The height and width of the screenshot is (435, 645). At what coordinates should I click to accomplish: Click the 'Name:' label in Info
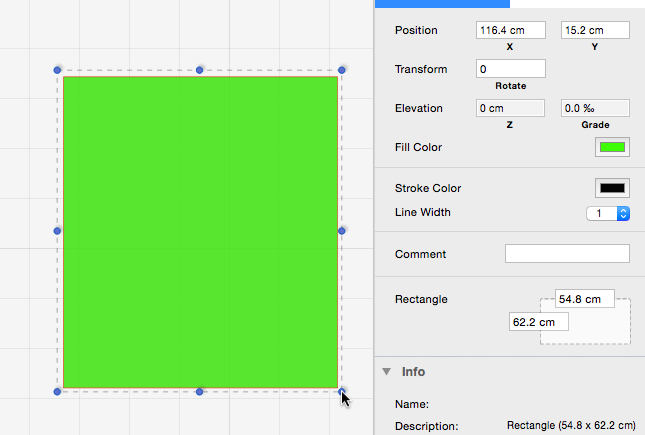(x=412, y=404)
